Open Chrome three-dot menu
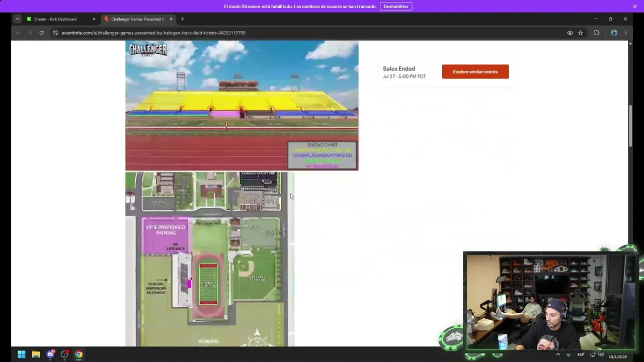The height and width of the screenshot is (362, 644). (x=625, y=33)
